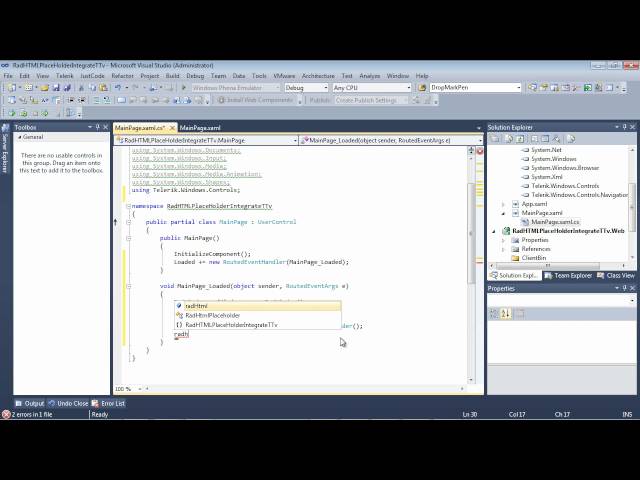The width and height of the screenshot is (640, 480).
Task: Select Telerik.Windows.Controls reference in Solution Explorer
Action: click(x=565, y=186)
